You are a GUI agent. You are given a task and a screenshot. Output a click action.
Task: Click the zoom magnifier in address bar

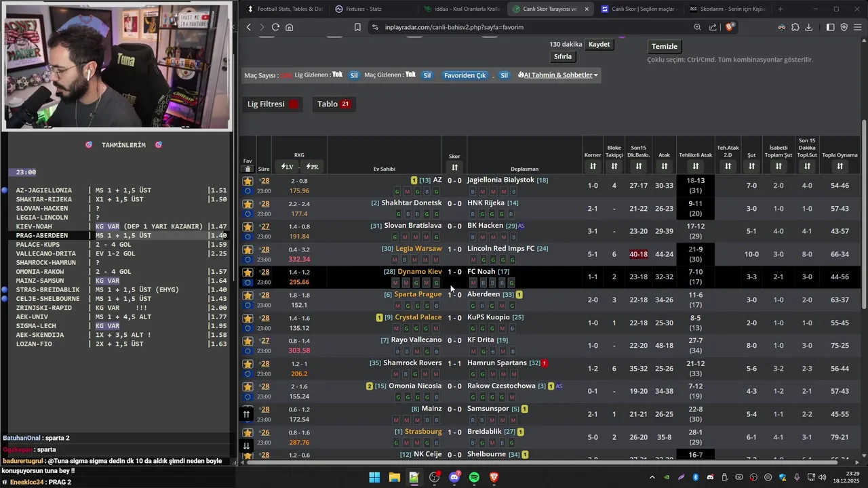[697, 27]
